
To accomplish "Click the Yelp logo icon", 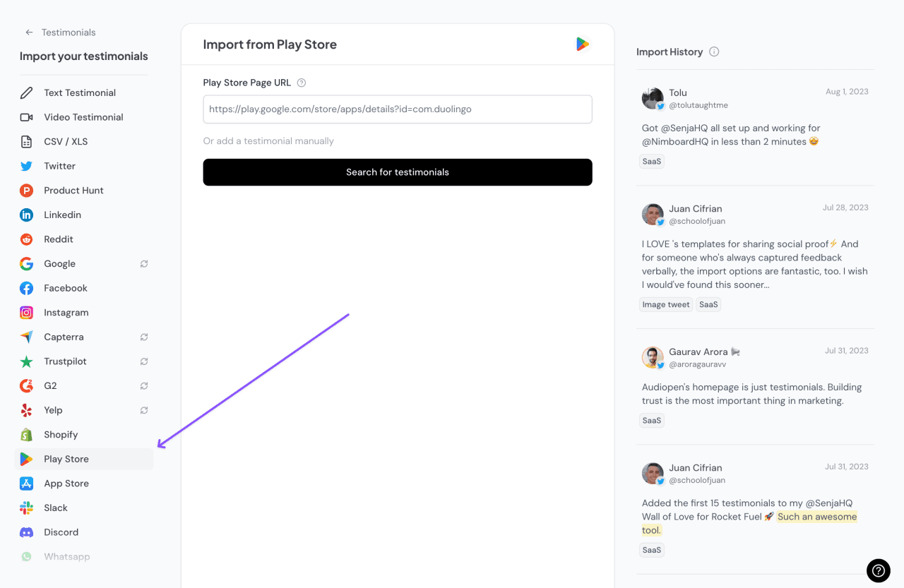I will coord(26,410).
